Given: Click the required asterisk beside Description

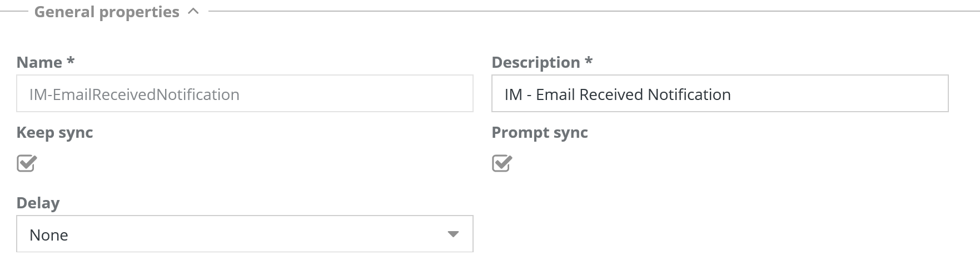Looking at the screenshot, I should tap(589, 60).
